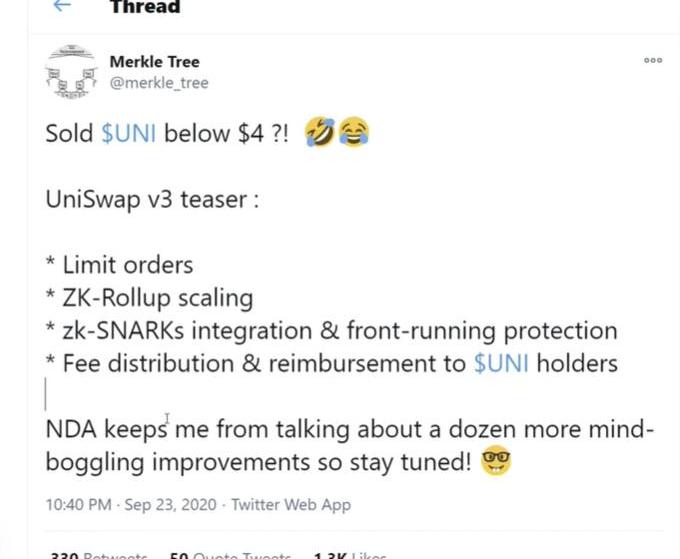View the 50 Quote Tweets list
The width and height of the screenshot is (680, 559).
230,555
